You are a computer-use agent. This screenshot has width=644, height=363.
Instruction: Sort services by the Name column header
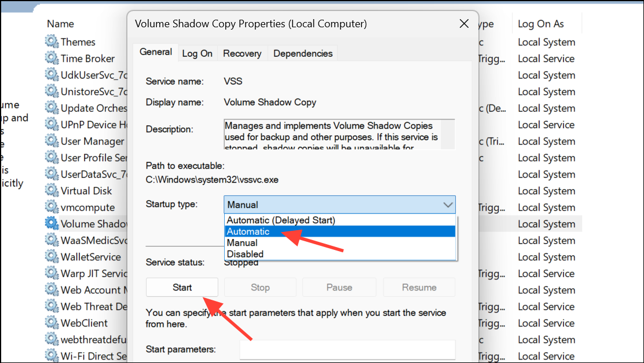[x=61, y=24]
